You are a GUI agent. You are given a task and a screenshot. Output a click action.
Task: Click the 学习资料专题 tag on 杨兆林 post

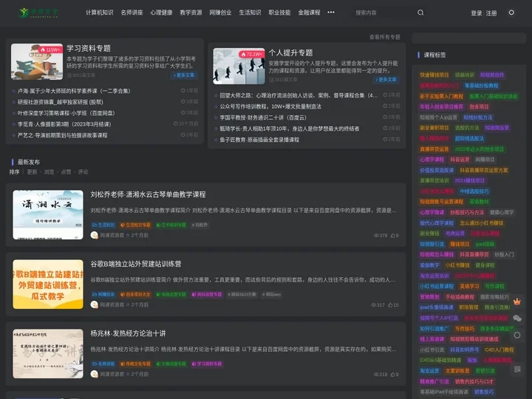pos(207,364)
